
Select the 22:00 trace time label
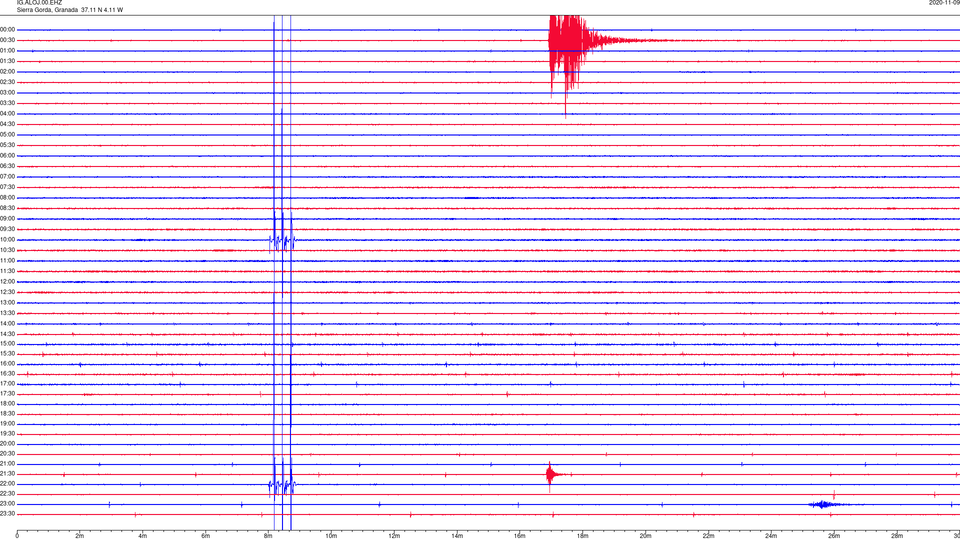(x=8, y=484)
